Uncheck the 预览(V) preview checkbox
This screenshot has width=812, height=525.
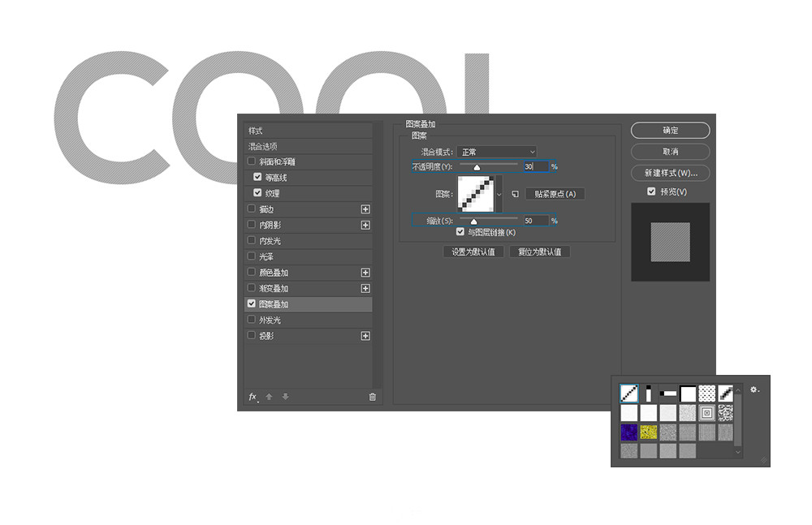(x=651, y=192)
